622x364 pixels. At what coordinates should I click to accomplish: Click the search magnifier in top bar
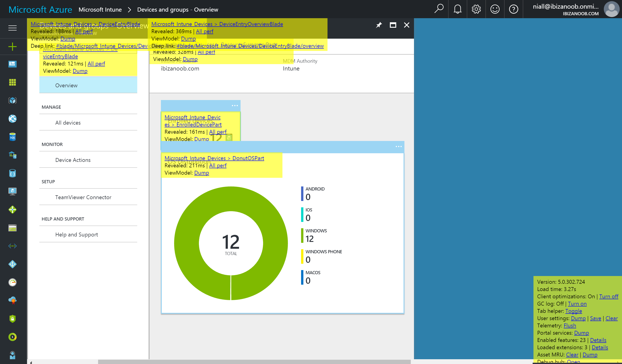click(x=439, y=9)
